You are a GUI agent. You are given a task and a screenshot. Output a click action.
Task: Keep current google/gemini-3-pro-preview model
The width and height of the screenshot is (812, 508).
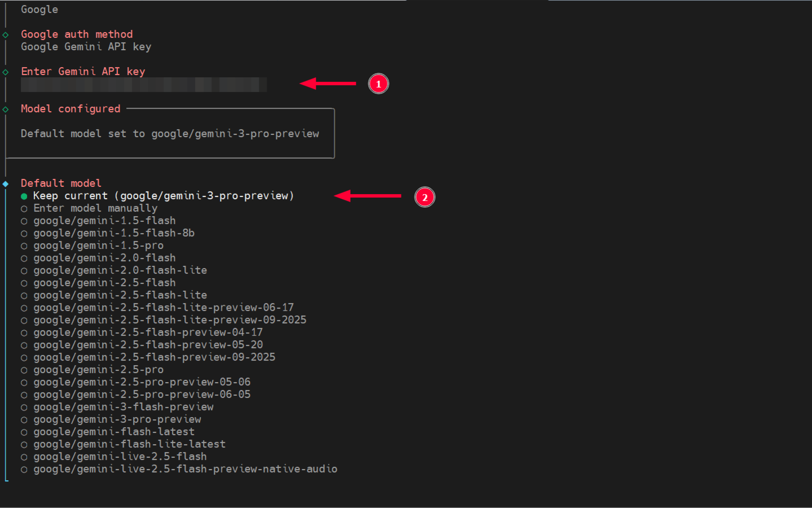pos(164,195)
